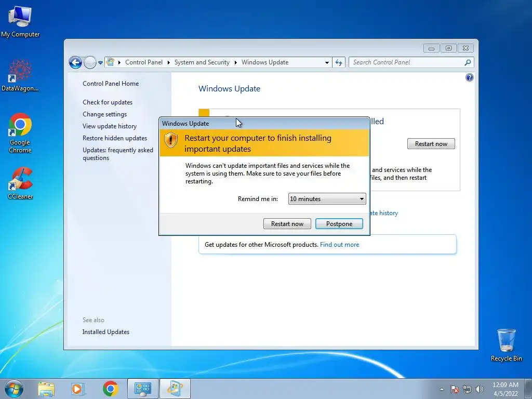Open the Remind me in dropdown
This screenshot has height=399, width=532.
327,199
